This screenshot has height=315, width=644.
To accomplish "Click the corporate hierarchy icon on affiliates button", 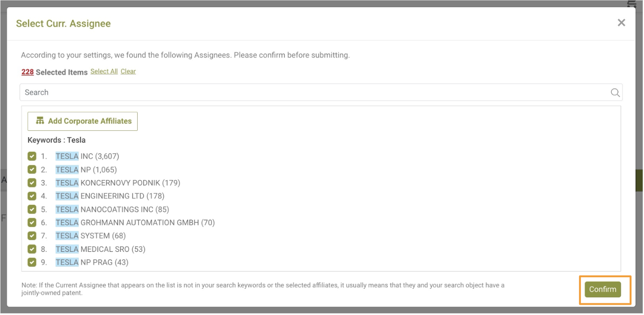I will click(x=40, y=121).
